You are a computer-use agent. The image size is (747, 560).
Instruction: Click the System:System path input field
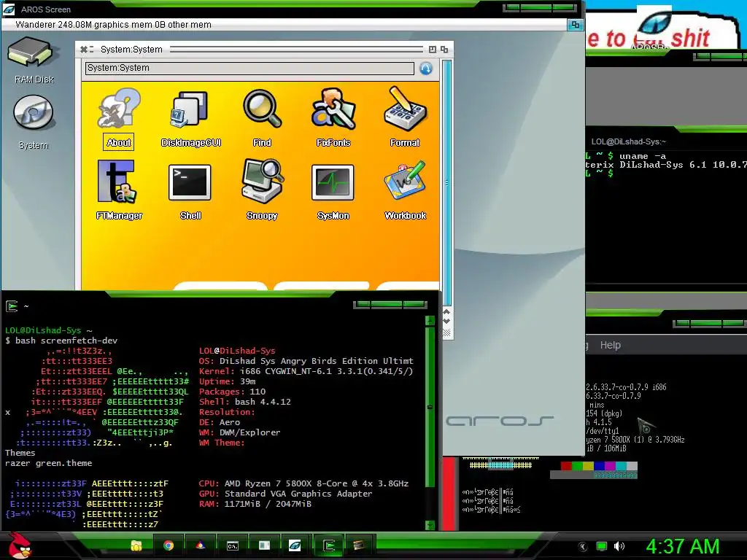(x=249, y=68)
